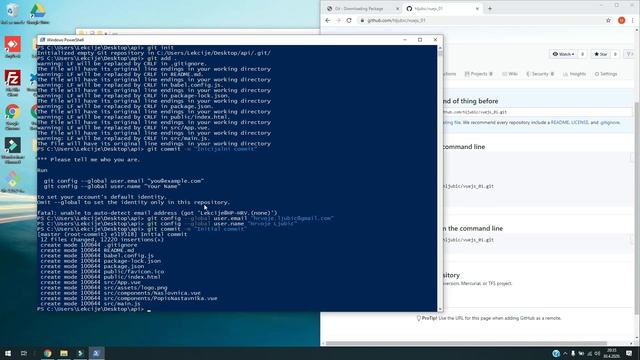The image size is (640, 360).
Task: Reload the GitHub page in Chrome
Action: pyautogui.click(x=349, y=20)
